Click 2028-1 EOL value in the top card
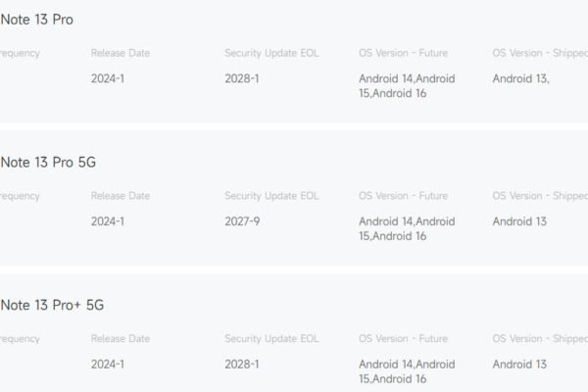 point(241,79)
